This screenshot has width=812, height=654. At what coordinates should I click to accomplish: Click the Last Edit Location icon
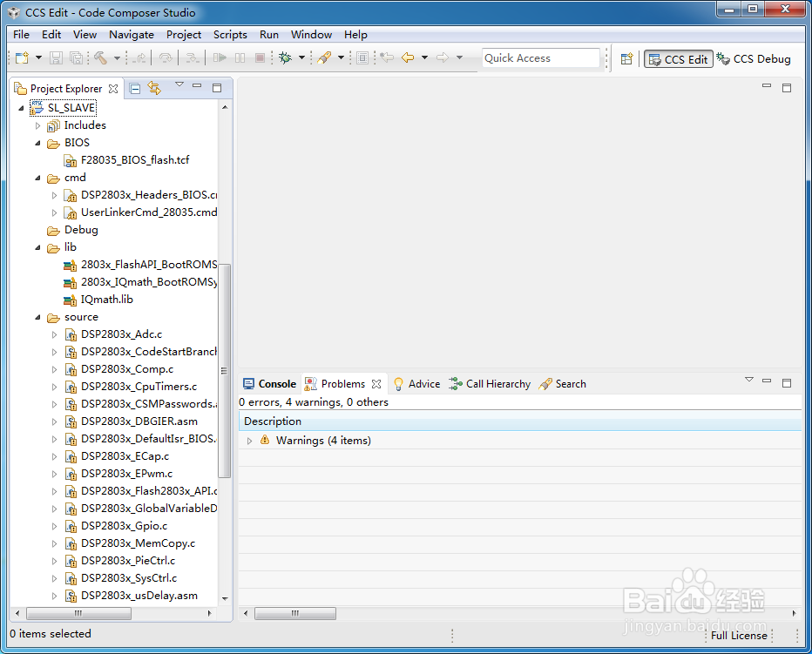387,57
